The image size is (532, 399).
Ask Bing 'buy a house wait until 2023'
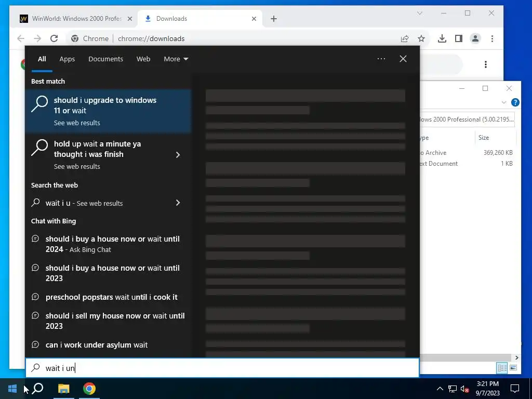click(x=109, y=273)
